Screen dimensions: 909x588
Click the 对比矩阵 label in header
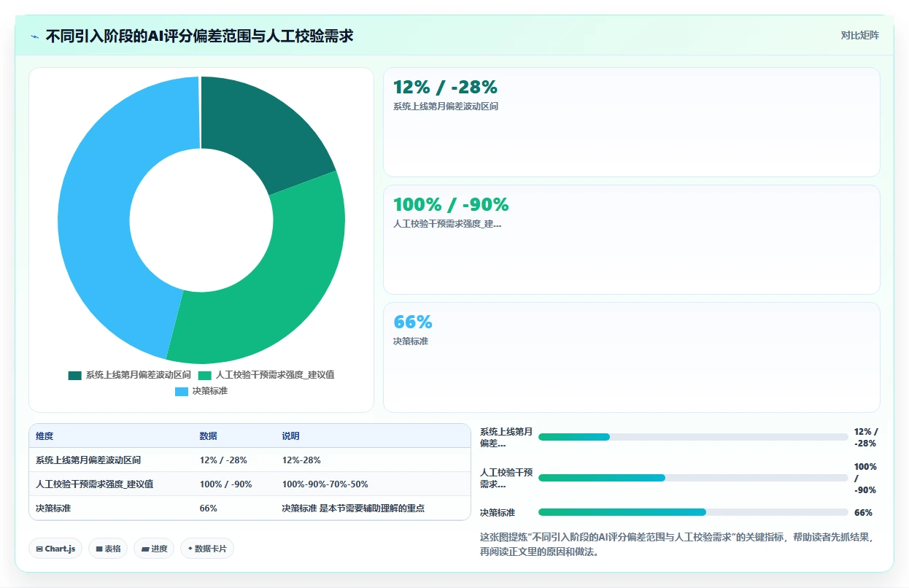859,35
